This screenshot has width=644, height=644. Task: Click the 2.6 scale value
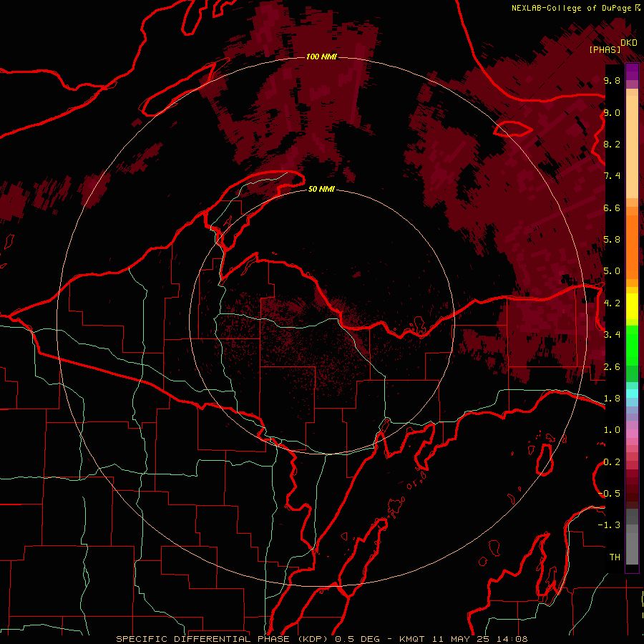click(612, 366)
